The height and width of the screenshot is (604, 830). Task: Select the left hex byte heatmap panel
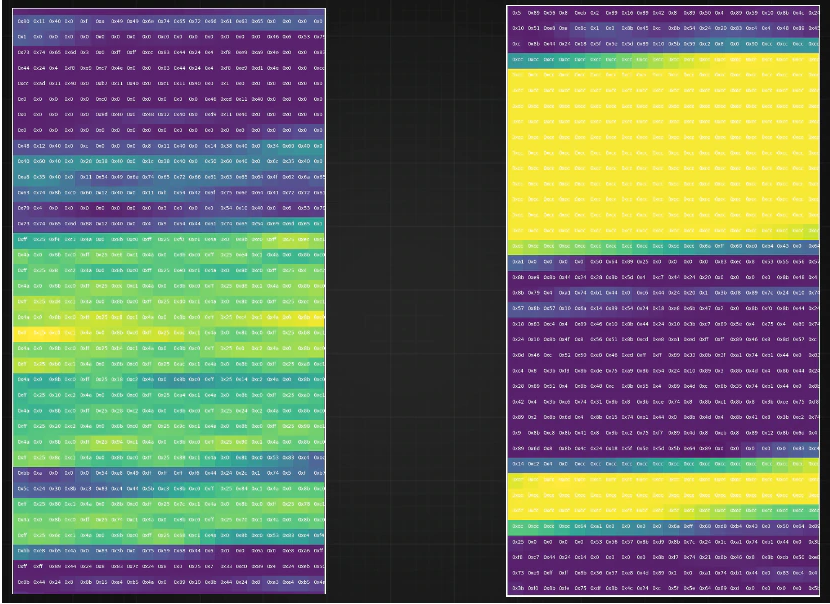tap(169, 301)
